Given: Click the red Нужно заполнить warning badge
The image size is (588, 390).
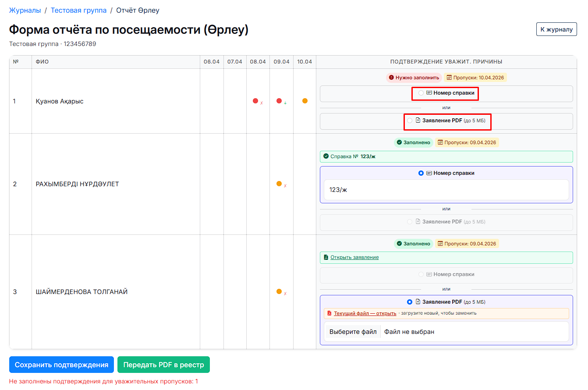Looking at the screenshot, I should [414, 78].
